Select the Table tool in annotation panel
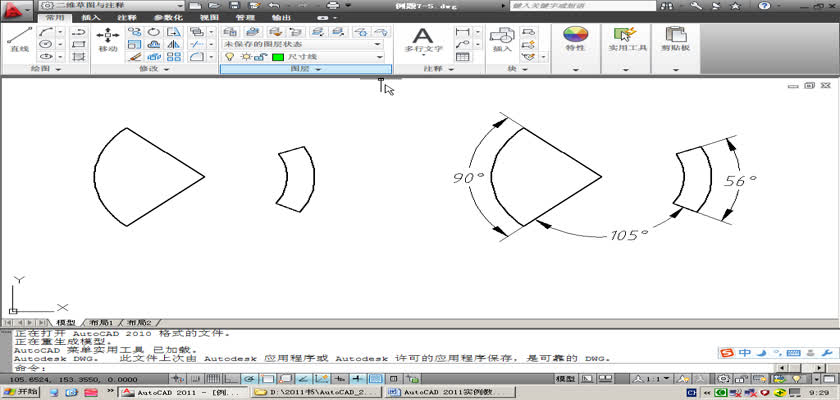The width and height of the screenshot is (840, 400). coord(463,56)
